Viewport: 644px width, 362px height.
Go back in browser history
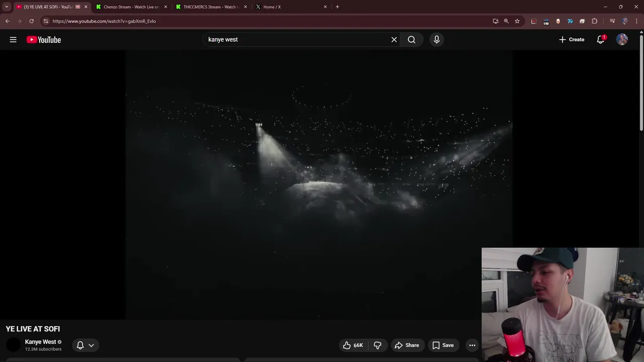[7, 21]
